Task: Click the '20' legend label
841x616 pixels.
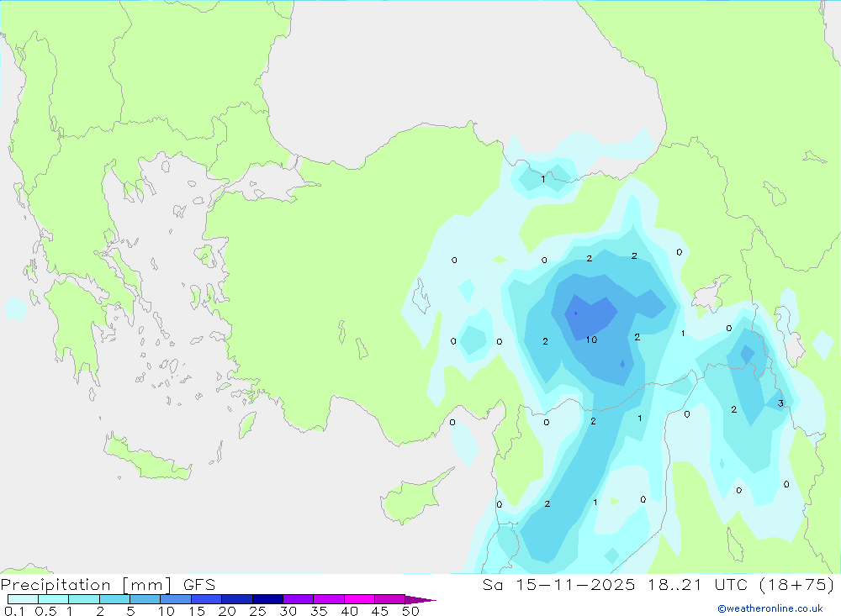Action: click(x=227, y=611)
